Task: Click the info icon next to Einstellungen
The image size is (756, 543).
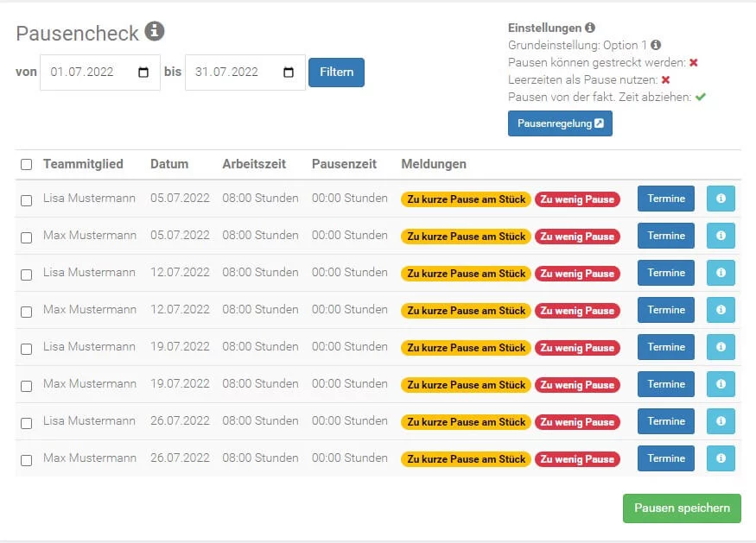Action: (589, 28)
